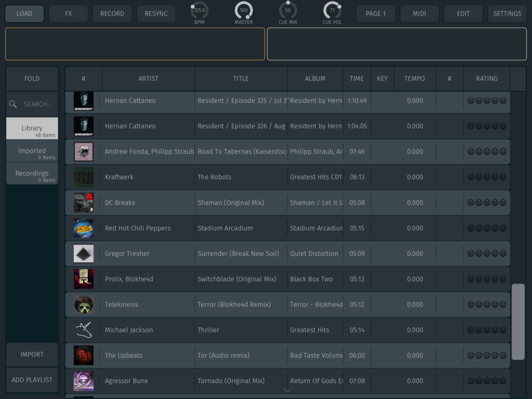Collapse the sidebar with FOLD
This screenshot has height=399, width=532.
pyautogui.click(x=32, y=78)
